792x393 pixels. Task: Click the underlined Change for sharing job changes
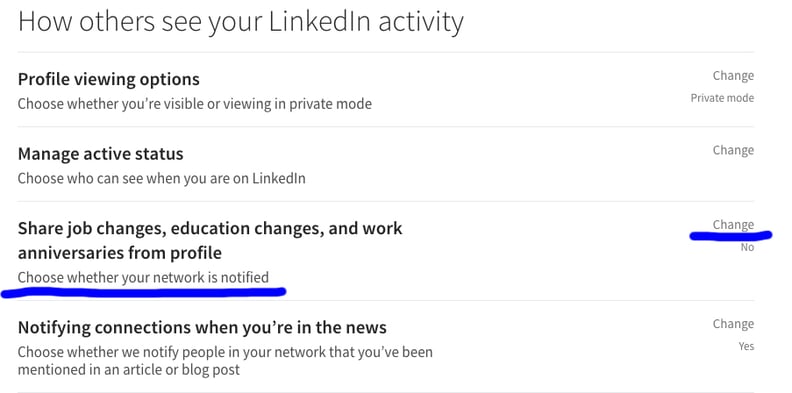733,225
